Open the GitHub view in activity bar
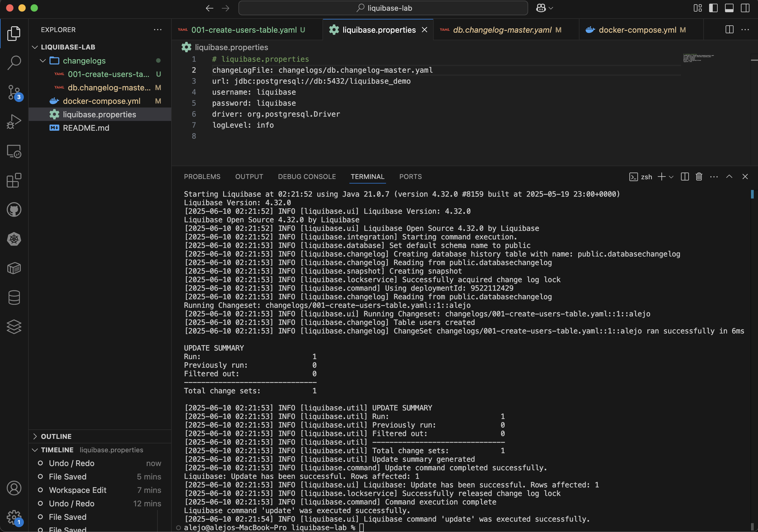 [14, 210]
